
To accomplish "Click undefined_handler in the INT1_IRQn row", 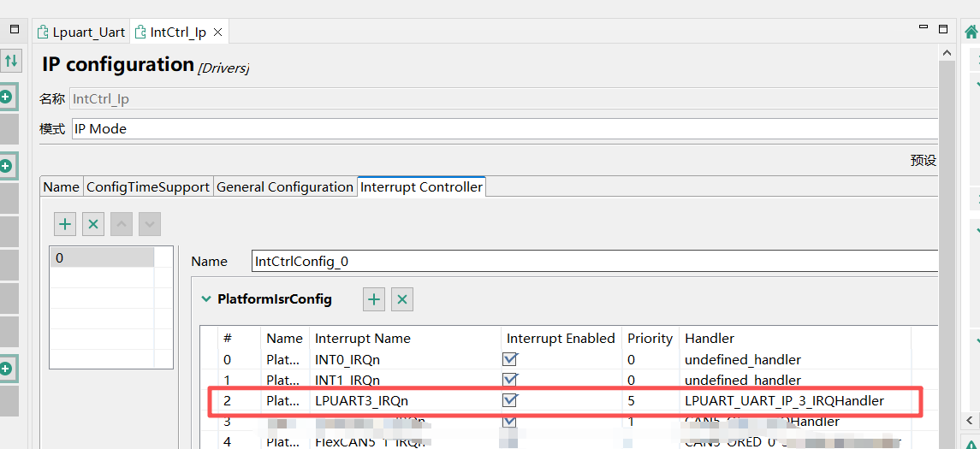I will (743, 380).
